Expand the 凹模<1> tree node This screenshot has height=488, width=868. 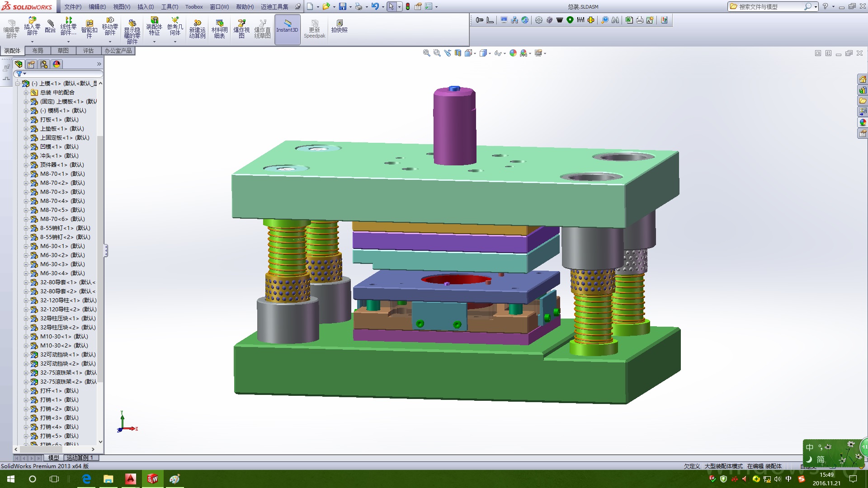click(x=26, y=147)
